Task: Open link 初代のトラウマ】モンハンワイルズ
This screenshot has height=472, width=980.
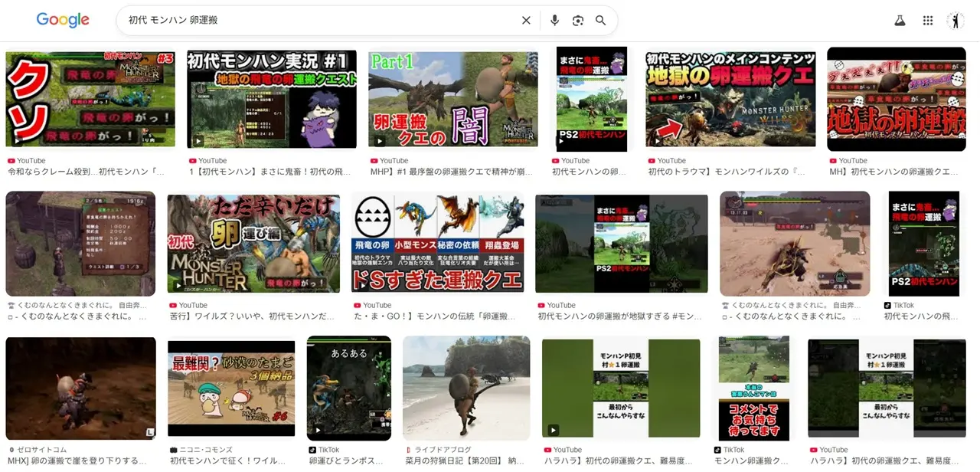Action: pyautogui.click(x=728, y=172)
